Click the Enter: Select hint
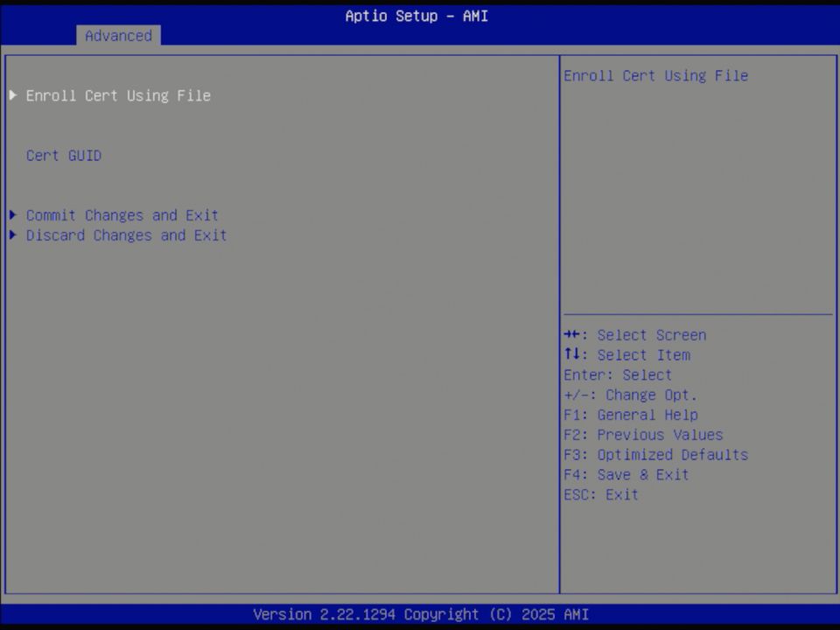Viewport: 840px width, 630px height. [x=618, y=374]
